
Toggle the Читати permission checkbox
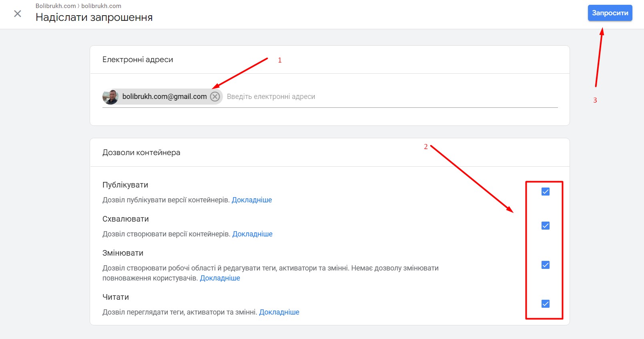click(546, 304)
